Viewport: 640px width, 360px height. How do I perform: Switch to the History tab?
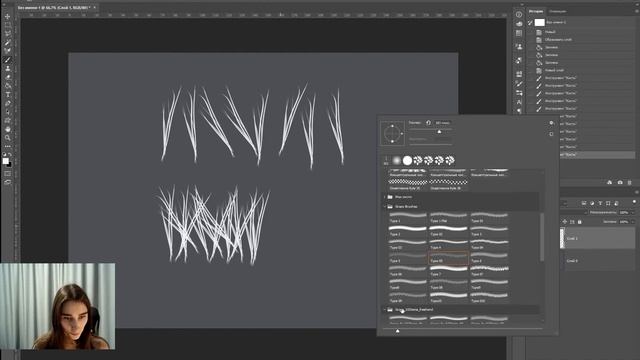(536, 11)
